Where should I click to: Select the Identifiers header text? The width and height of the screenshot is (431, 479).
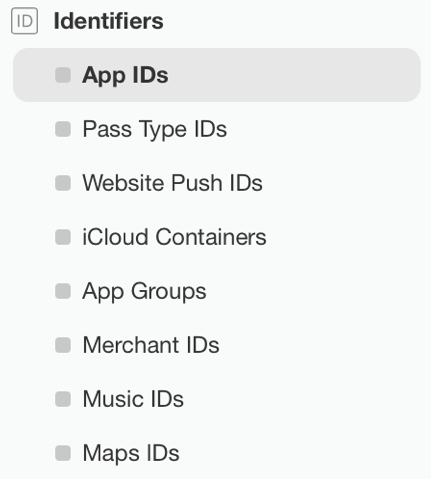point(109,21)
